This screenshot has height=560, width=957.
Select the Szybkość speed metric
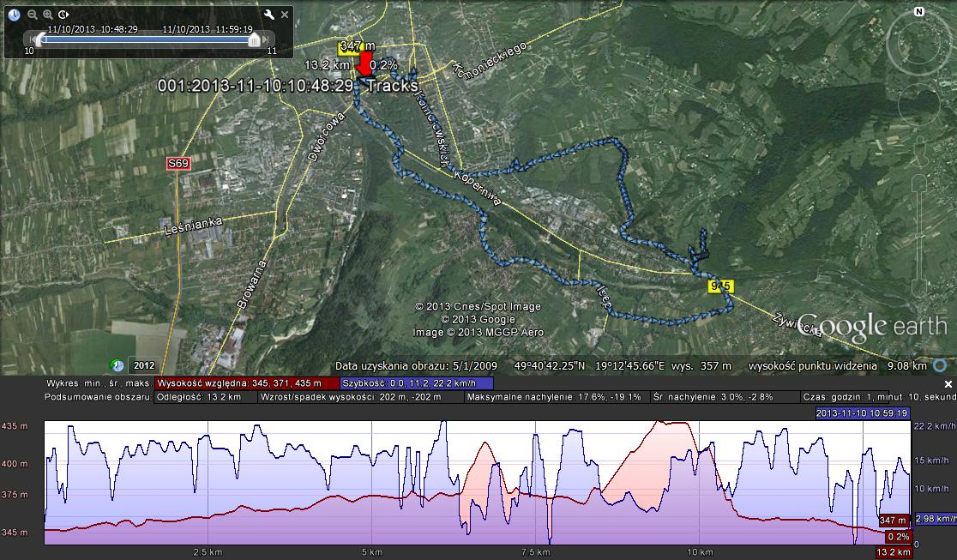tap(417, 383)
